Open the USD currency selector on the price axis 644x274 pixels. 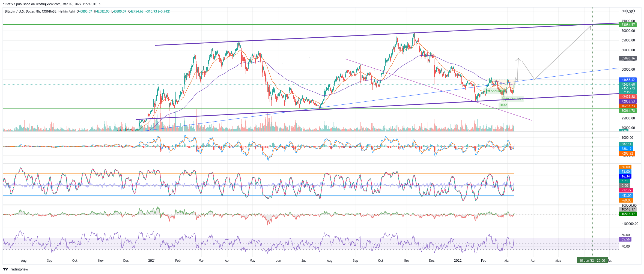[630, 11]
